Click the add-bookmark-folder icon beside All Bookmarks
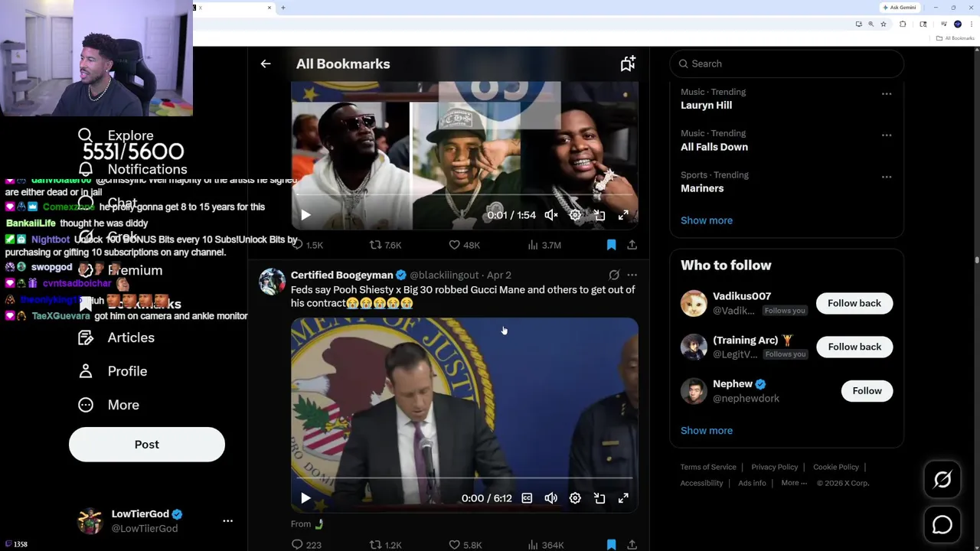980x551 pixels. [628, 64]
